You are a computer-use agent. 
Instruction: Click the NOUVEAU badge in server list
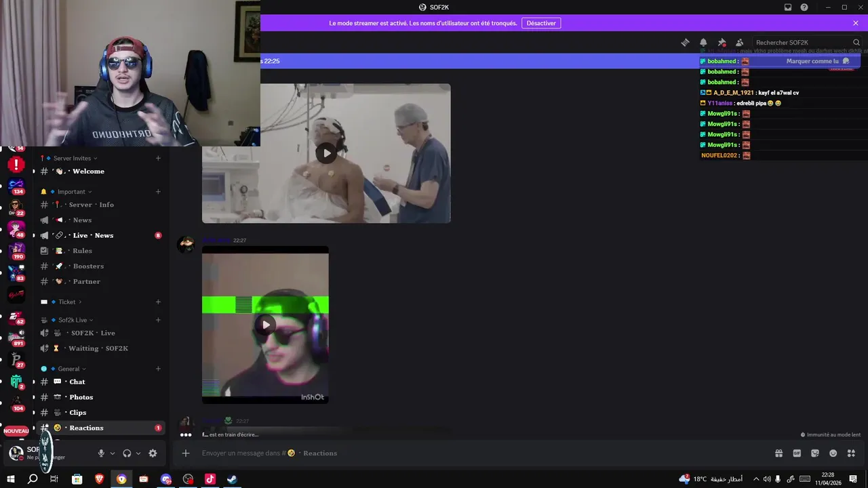(x=16, y=431)
